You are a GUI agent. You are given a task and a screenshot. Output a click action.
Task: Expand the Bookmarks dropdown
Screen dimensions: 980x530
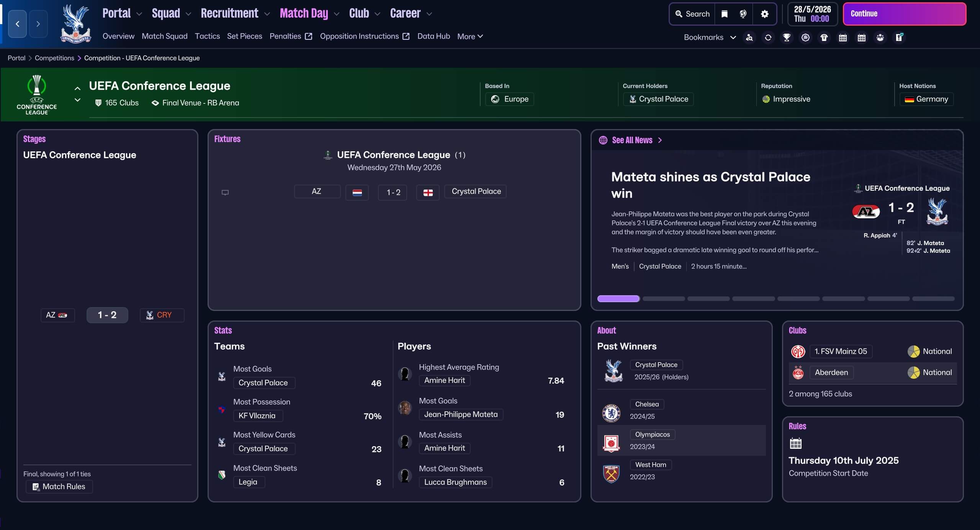click(710, 38)
